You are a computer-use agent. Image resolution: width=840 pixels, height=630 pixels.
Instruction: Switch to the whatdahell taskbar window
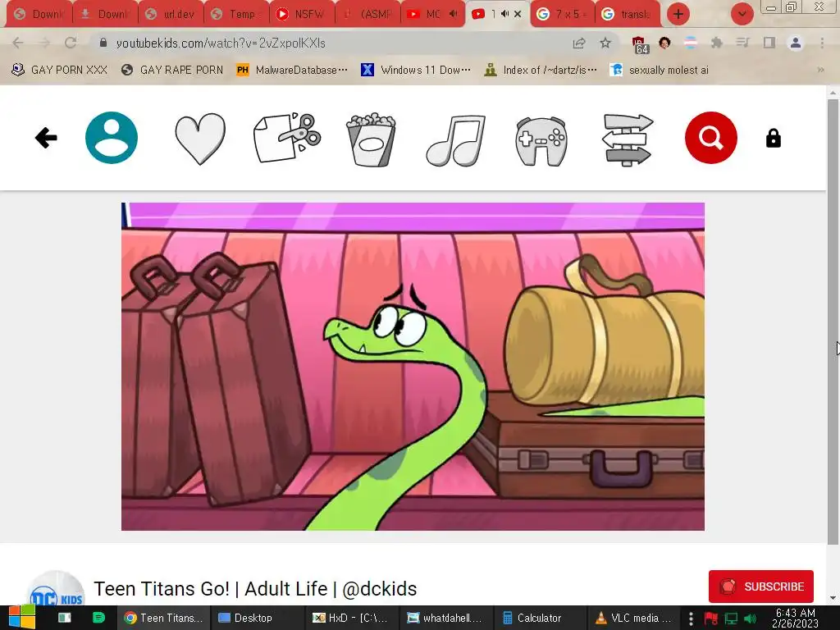447,619
